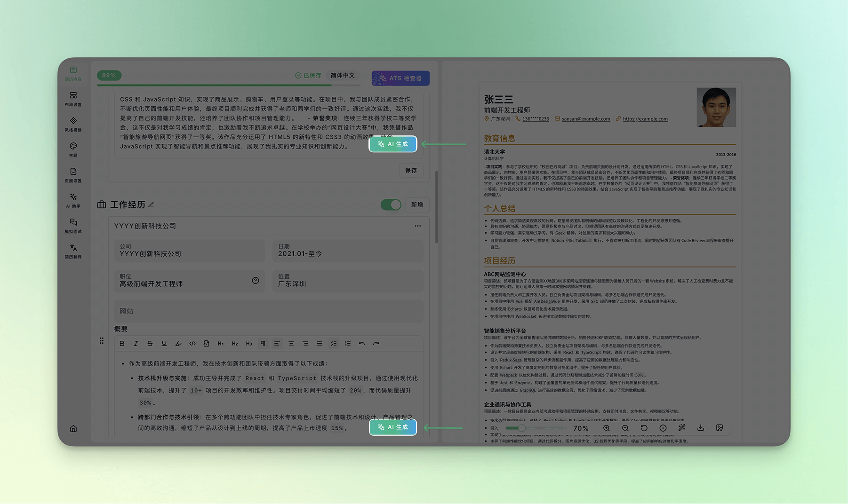Click the rotate reset icon in preview toolbar

644,428
